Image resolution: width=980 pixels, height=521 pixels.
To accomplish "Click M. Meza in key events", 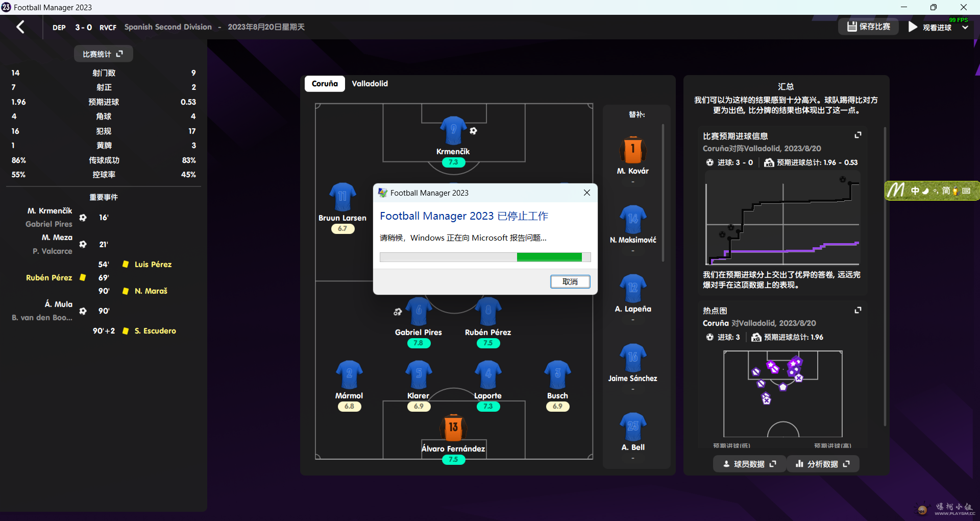I will [57, 238].
